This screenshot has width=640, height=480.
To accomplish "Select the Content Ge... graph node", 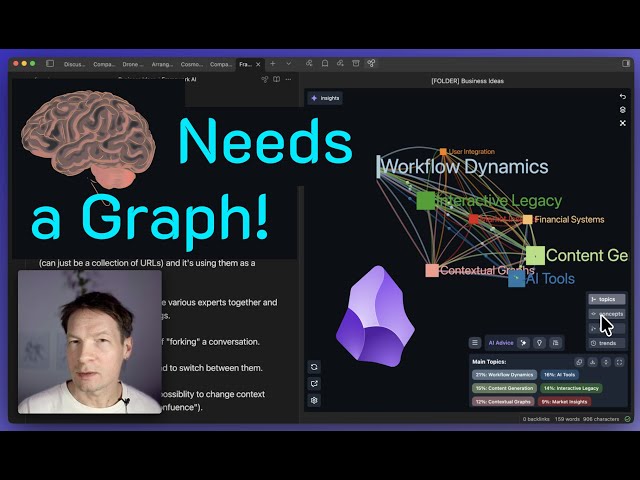I will [x=535, y=256].
